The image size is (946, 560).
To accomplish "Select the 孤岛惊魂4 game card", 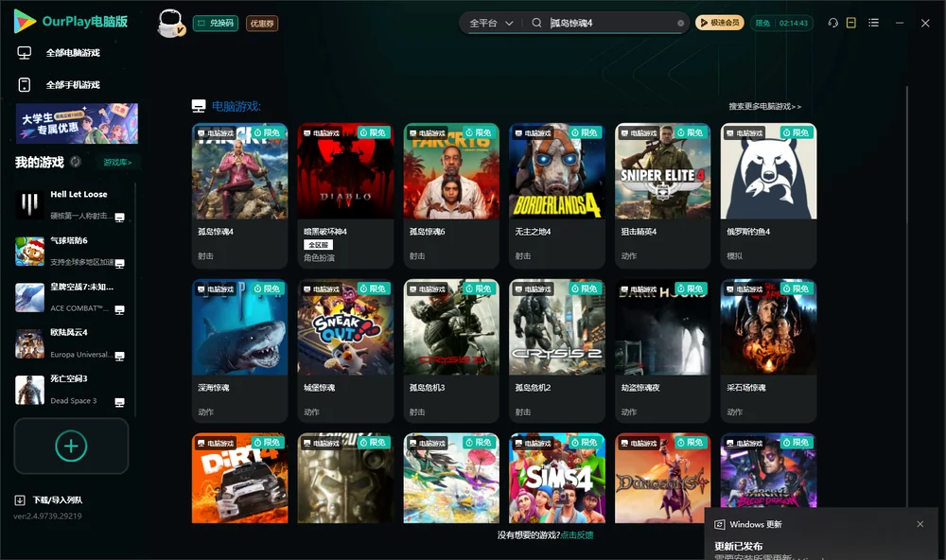I will (x=239, y=196).
